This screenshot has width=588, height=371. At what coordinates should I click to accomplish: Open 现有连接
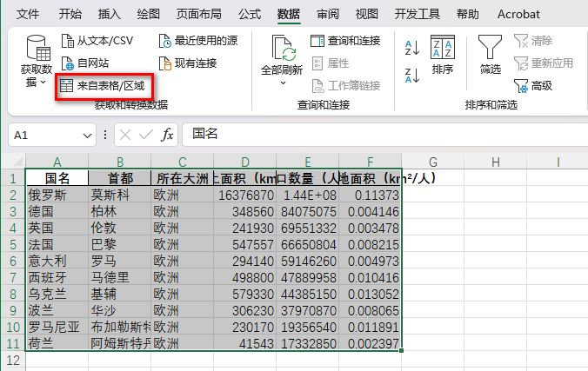coord(188,63)
